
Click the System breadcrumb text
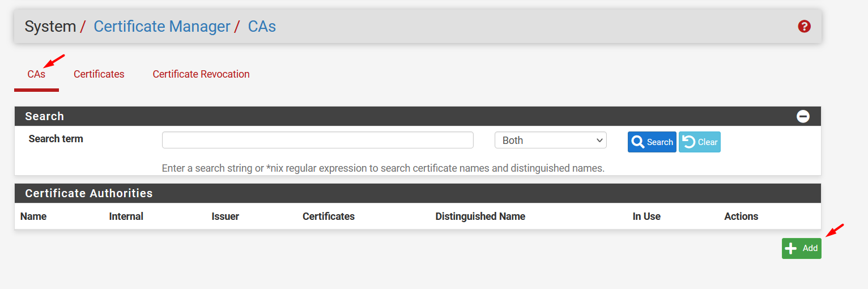50,27
